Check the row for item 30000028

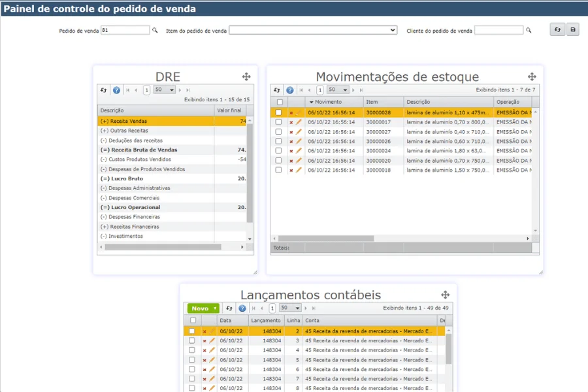(278, 112)
